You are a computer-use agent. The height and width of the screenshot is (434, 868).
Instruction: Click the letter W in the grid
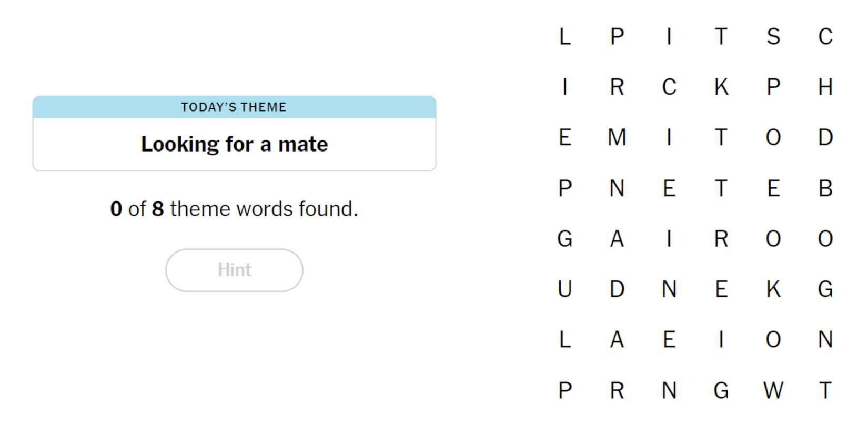click(773, 390)
